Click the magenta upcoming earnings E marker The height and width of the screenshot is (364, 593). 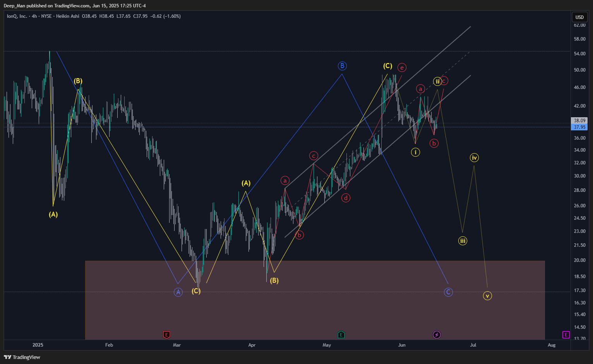pos(566,335)
